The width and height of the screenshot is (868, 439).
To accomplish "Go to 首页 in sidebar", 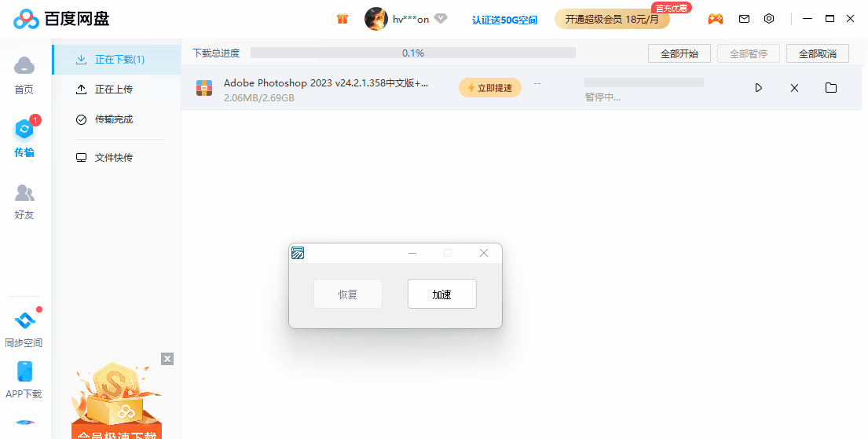I will click(24, 75).
